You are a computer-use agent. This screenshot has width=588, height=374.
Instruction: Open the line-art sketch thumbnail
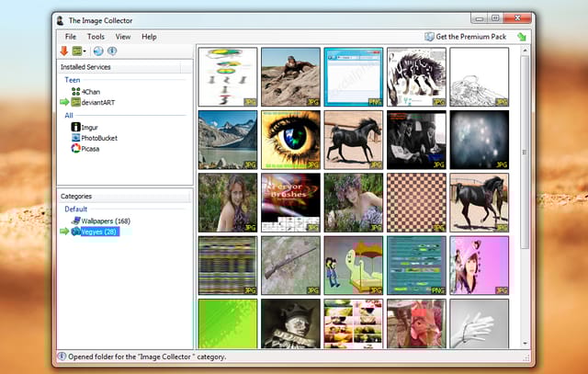click(480, 77)
